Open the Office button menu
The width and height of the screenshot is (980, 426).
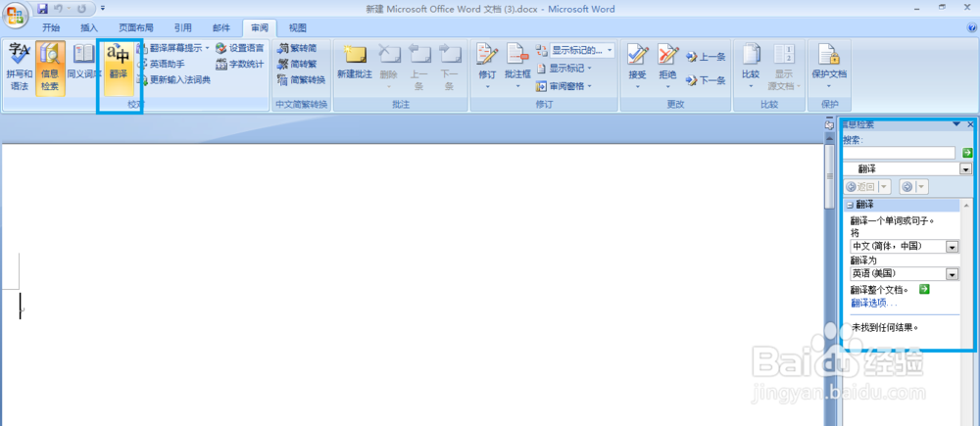coord(15,14)
